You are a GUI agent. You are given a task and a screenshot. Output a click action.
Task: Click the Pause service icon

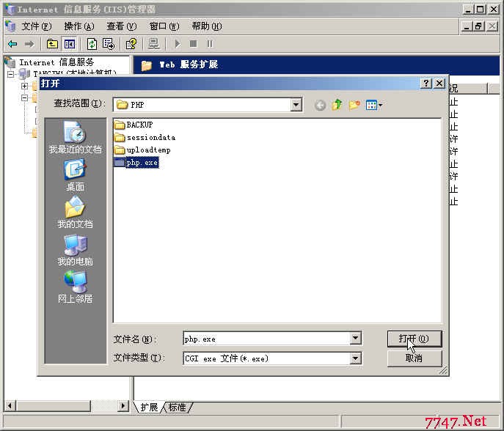(210, 44)
